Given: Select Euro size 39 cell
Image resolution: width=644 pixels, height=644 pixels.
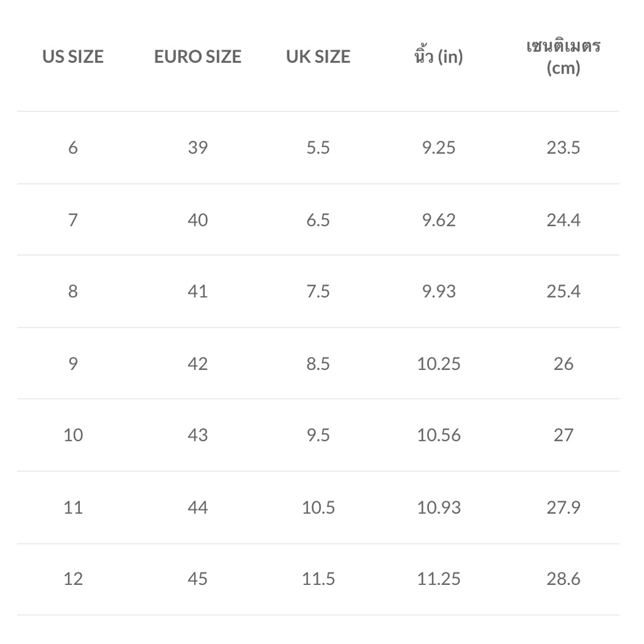Looking at the screenshot, I should click(197, 148).
